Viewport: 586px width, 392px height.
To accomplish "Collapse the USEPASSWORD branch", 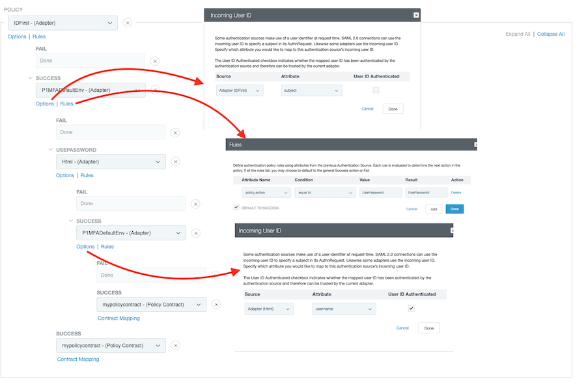I will pyautogui.click(x=51, y=150).
